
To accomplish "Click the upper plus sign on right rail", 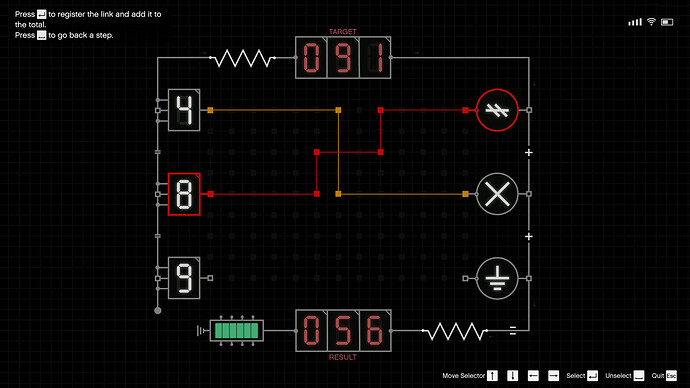I will (x=529, y=152).
